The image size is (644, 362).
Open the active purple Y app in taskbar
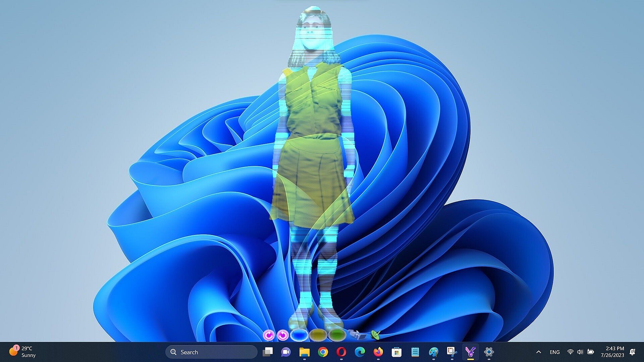pyautogui.click(x=470, y=352)
